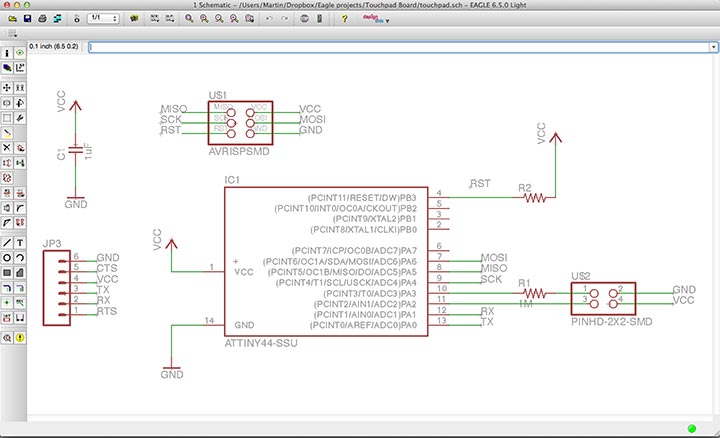Select the Arc tool

coord(20,258)
